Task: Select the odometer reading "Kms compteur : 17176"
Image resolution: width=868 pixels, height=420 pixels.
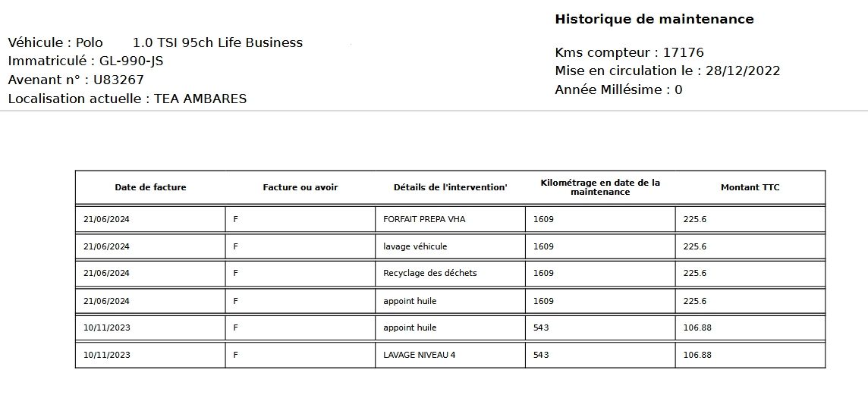Action: click(x=629, y=53)
